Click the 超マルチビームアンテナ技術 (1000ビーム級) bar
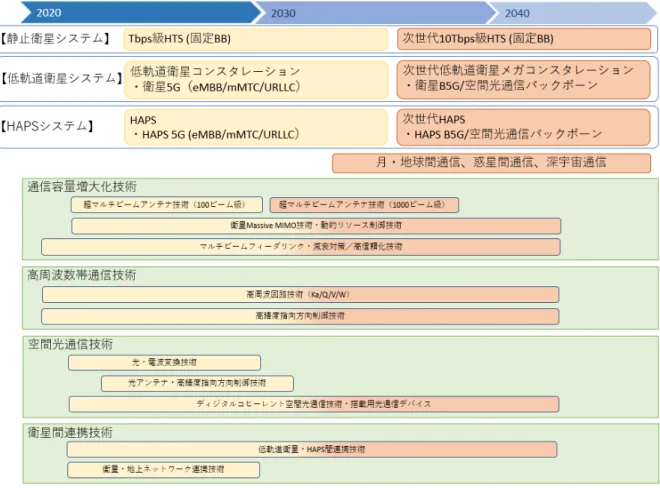 (x=364, y=205)
